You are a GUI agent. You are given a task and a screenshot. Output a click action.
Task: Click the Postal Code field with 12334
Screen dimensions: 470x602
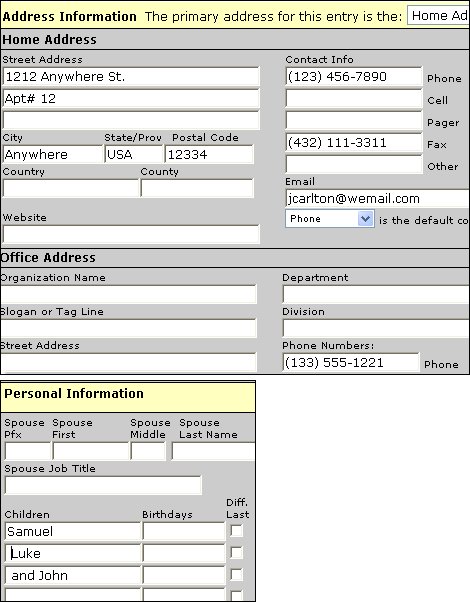pyautogui.click(x=209, y=154)
